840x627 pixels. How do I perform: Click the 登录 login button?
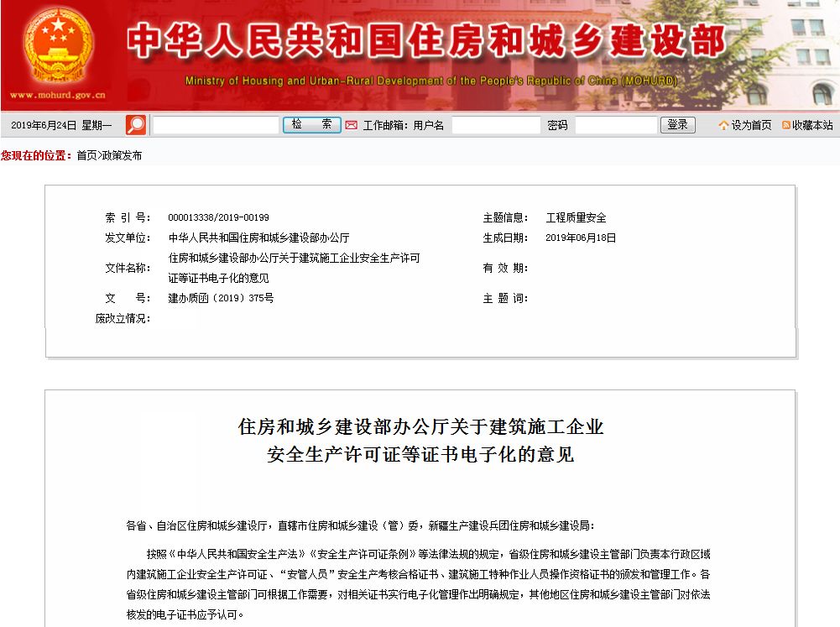[678, 125]
